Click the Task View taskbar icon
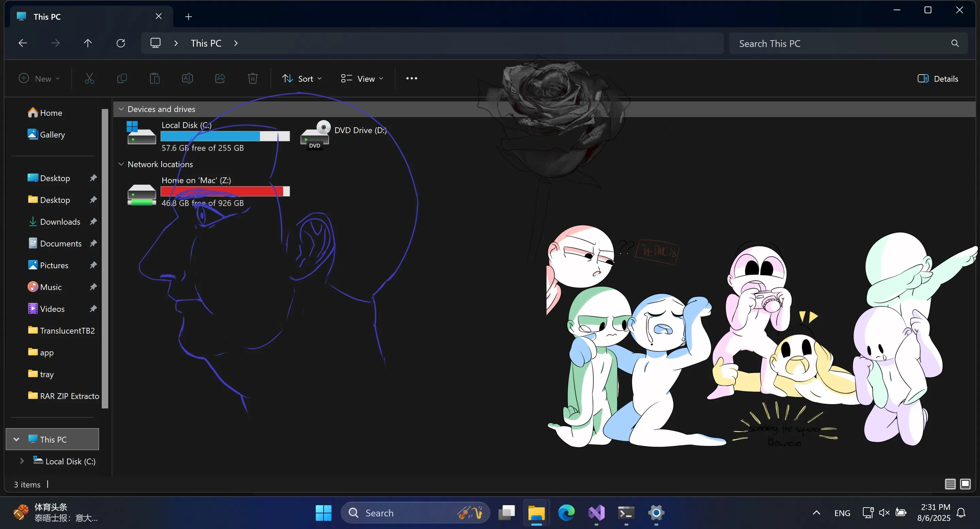This screenshot has height=529, width=980. (507, 513)
